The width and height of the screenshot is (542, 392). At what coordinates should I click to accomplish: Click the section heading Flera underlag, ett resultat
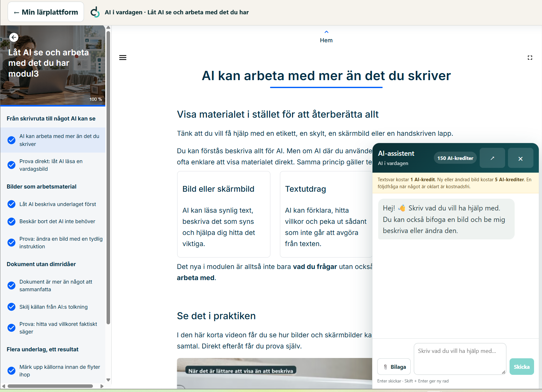click(42, 349)
